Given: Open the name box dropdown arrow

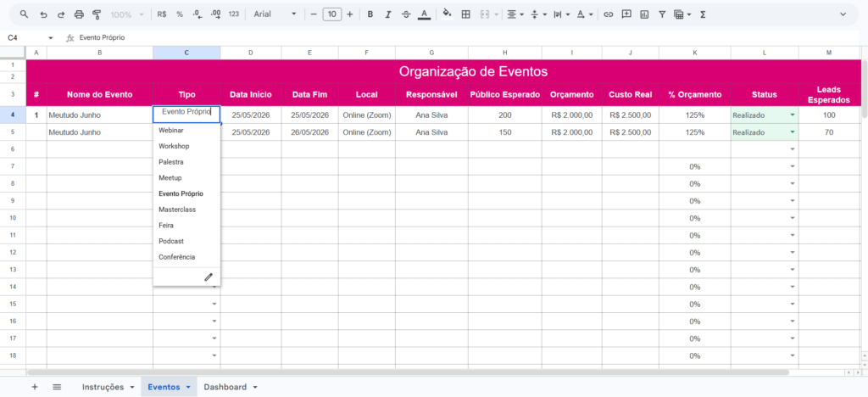Looking at the screenshot, I should [x=51, y=37].
